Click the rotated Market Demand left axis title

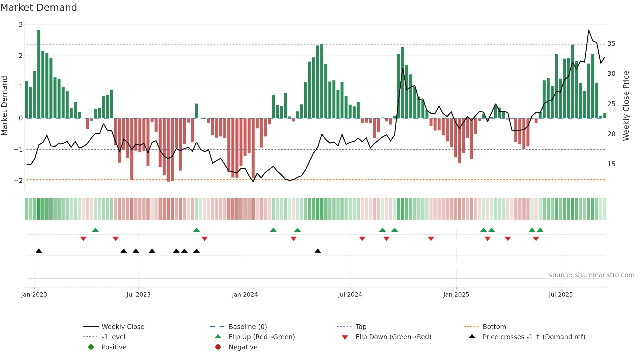4,106
